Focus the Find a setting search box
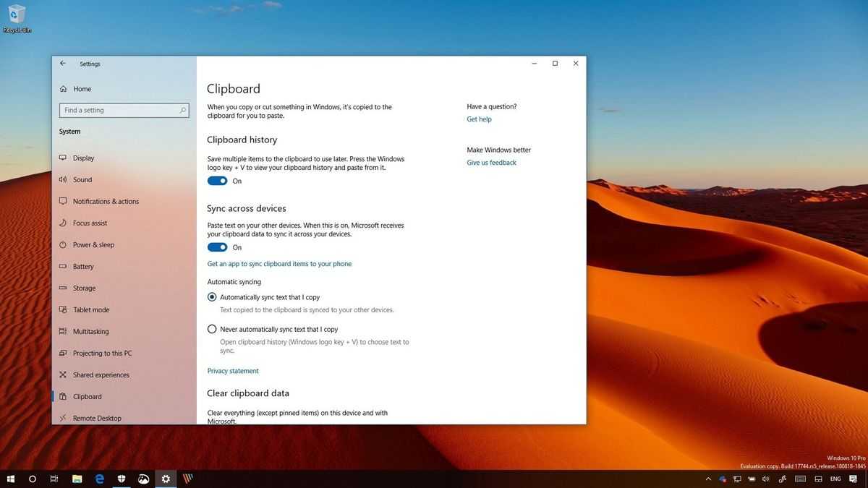This screenshot has height=488, width=868. pyautogui.click(x=124, y=110)
